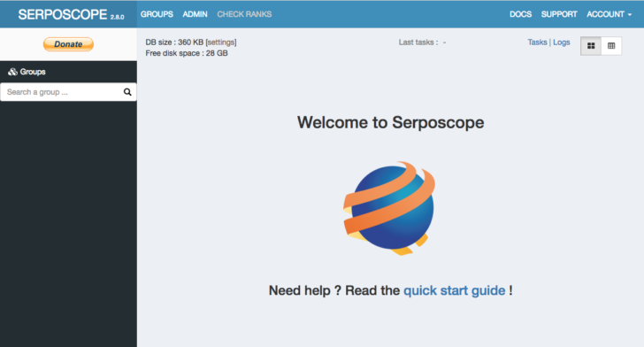Open the Docs page

point(520,14)
